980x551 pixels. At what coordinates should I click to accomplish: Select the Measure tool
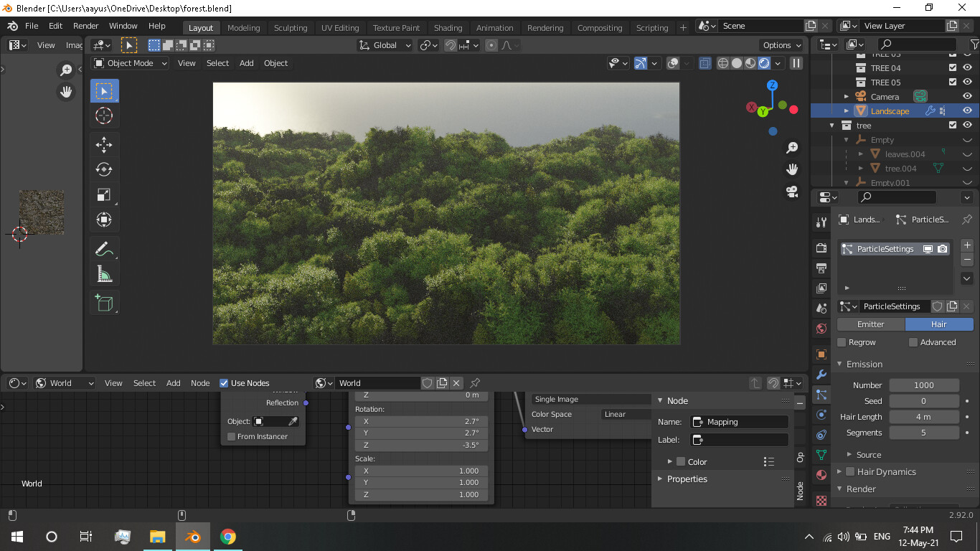104,273
